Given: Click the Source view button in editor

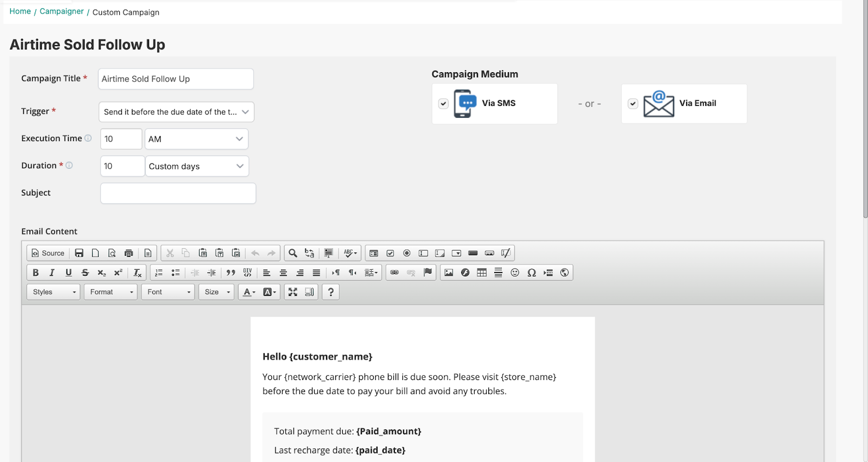Looking at the screenshot, I should [48, 253].
